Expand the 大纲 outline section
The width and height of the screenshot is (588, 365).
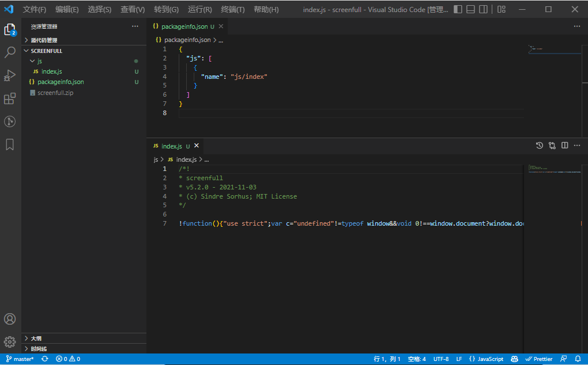[36, 339]
